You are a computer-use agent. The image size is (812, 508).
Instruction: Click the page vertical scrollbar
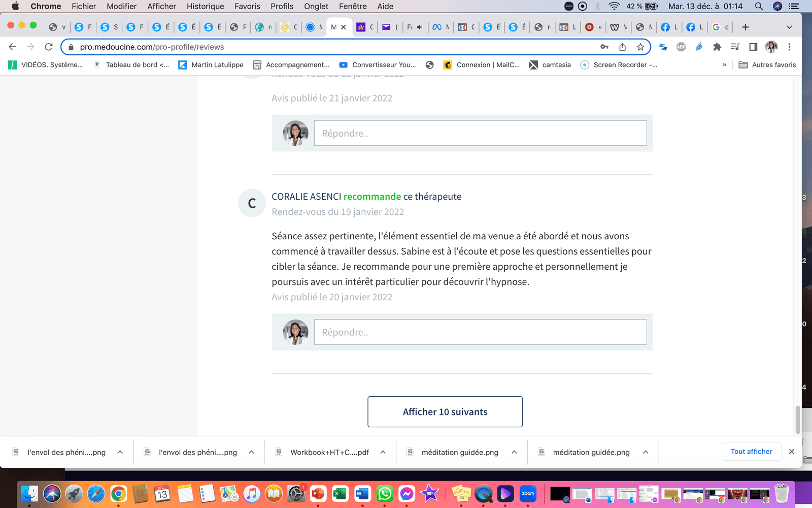click(x=797, y=419)
